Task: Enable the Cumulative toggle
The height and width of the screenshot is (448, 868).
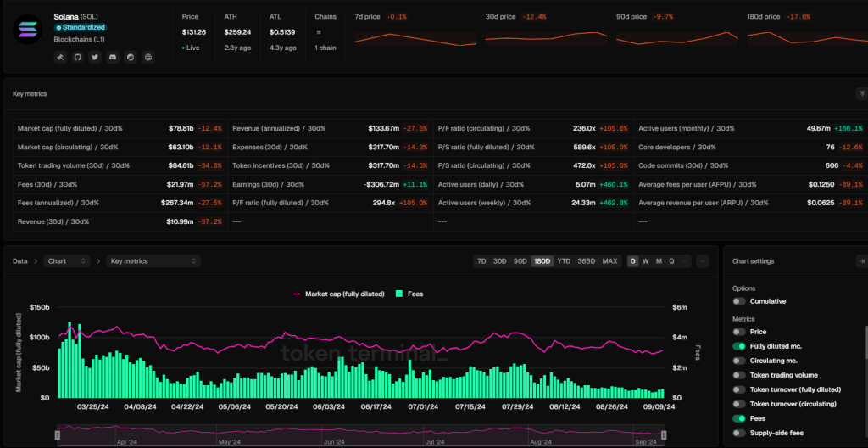Action: (x=740, y=301)
